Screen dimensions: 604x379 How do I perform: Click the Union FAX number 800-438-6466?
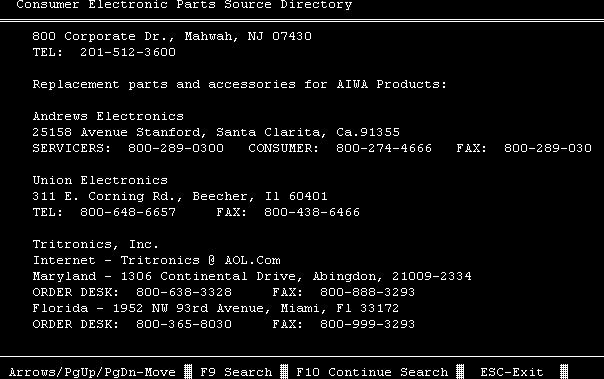pyautogui.click(x=312, y=212)
